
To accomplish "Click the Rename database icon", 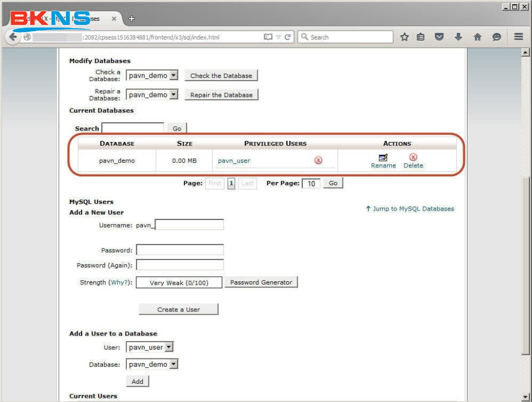I will (383, 158).
